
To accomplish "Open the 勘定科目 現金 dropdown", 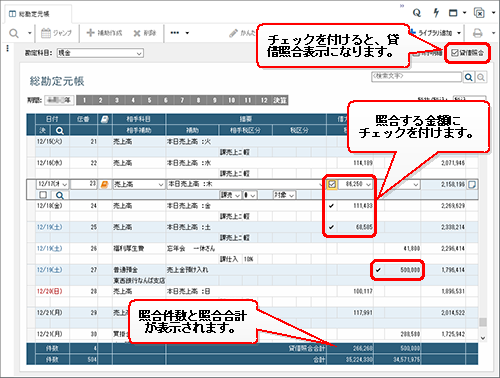I will pos(100,53).
